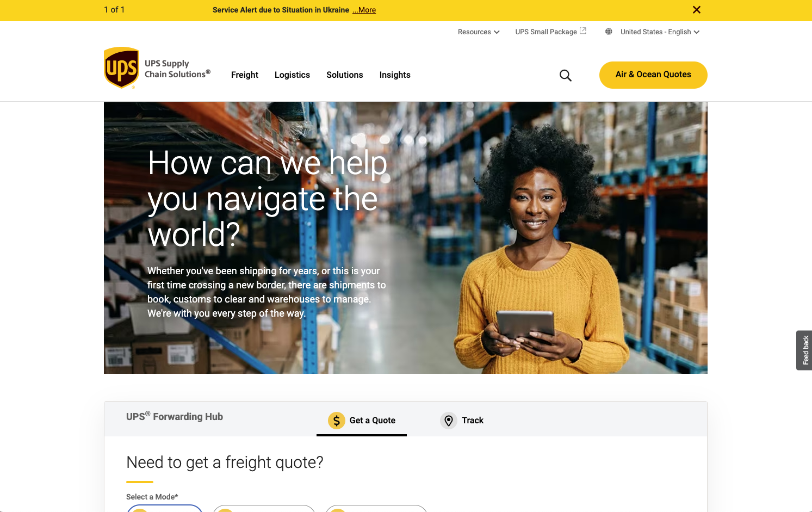Viewport: 812px width, 512px height.
Task: Click the external link icon beside UPS Small Package
Action: 583,31
